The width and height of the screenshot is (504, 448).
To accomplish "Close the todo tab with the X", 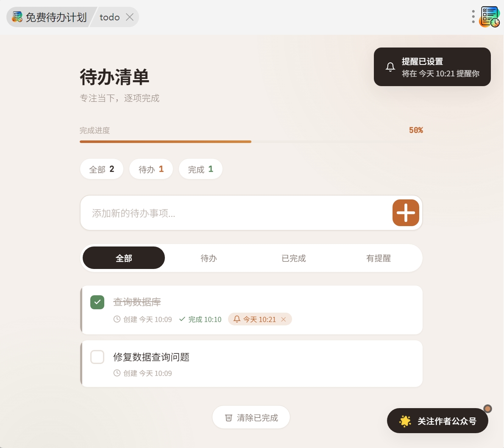I will pos(130,17).
